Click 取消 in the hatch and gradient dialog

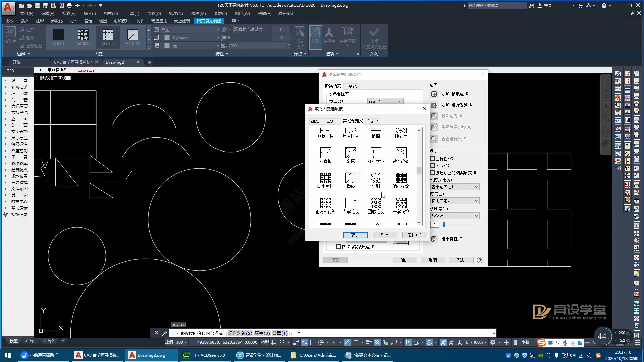pos(433,260)
